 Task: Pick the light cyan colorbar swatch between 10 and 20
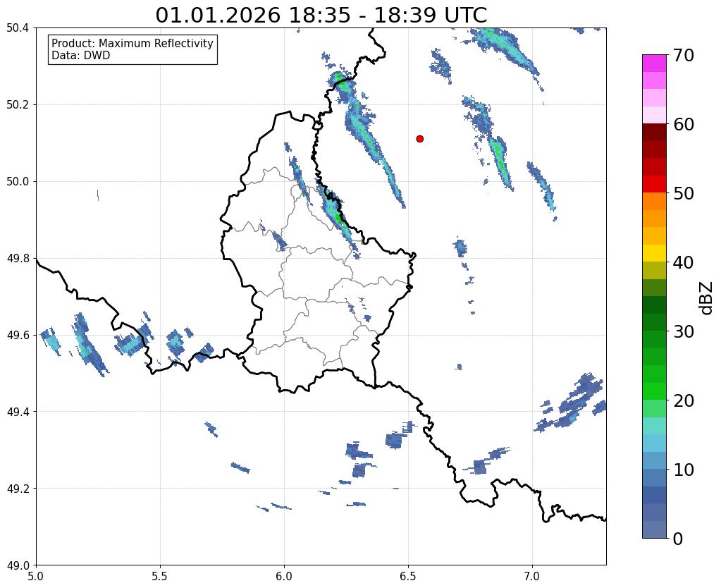[x=654, y=426]
